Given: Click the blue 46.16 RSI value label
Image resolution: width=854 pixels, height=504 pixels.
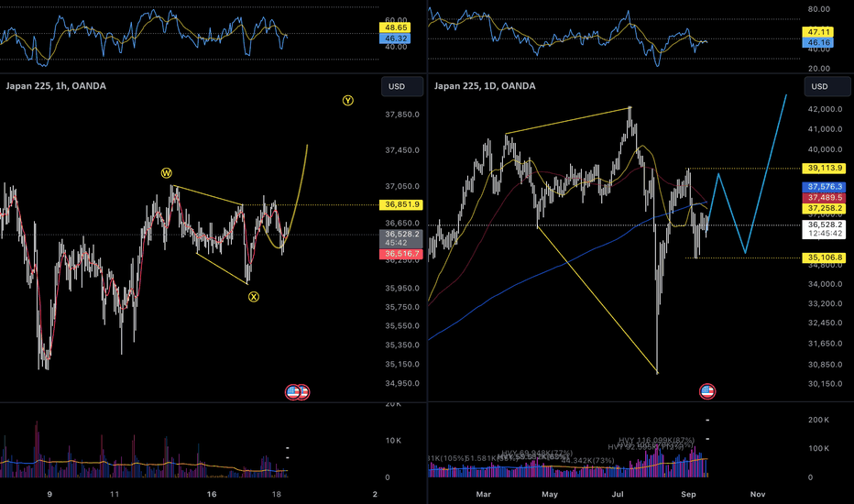Looking at the screenshot, I should 818,42.
